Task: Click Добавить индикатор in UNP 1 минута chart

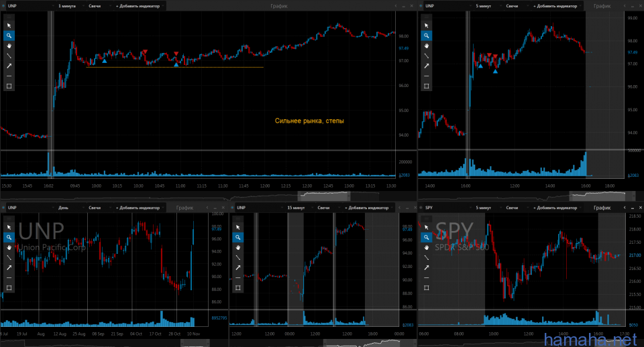Action: [139, 6]
